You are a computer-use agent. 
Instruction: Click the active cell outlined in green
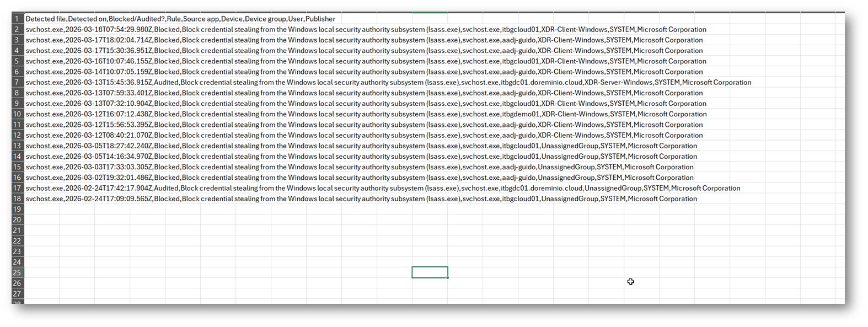coord(430,272)
